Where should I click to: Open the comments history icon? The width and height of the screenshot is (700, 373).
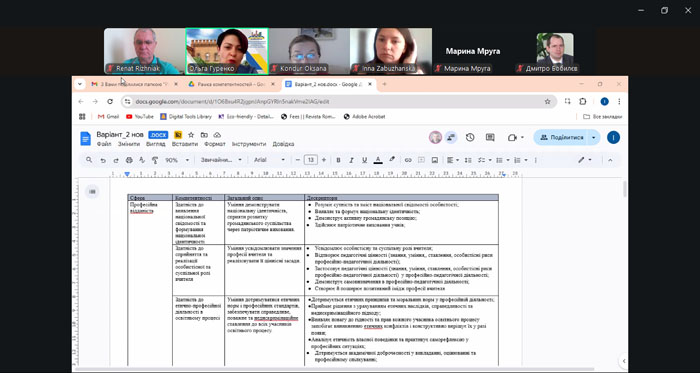tap(490, 137)
